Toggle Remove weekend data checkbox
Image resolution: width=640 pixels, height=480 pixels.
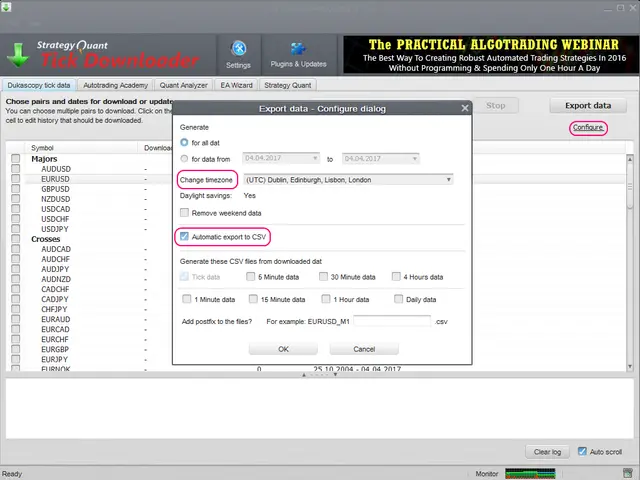coord(184,213)
